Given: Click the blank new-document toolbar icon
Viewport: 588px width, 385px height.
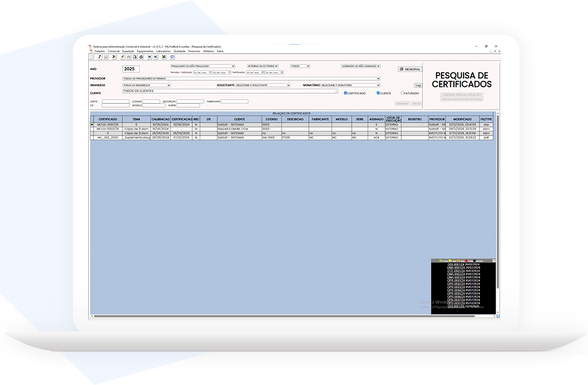Looking at the screenshot, I should [91, 57].
